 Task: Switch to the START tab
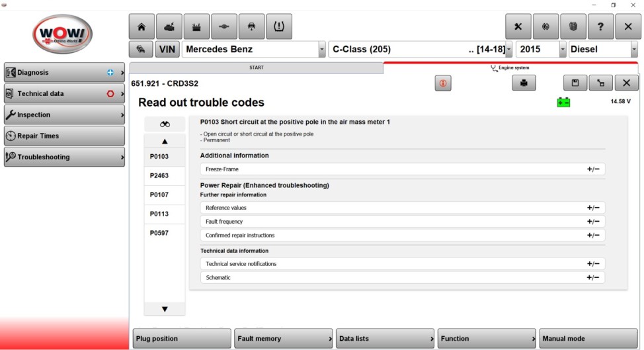coord(257,67)
